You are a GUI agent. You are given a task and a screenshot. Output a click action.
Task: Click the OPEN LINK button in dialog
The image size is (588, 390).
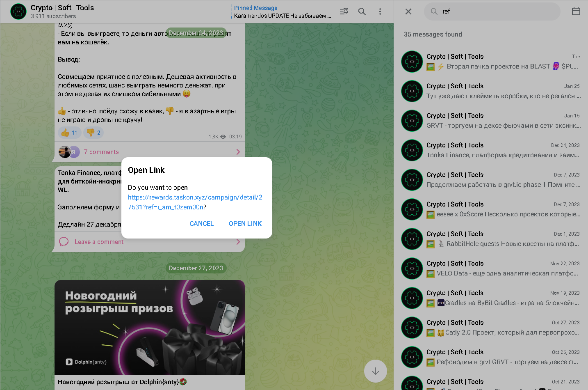(245, 224)
